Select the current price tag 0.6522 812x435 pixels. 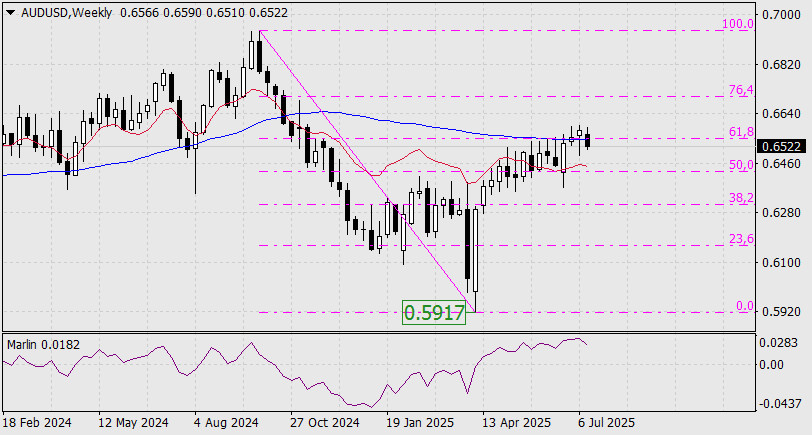click(x=781, y=147)
